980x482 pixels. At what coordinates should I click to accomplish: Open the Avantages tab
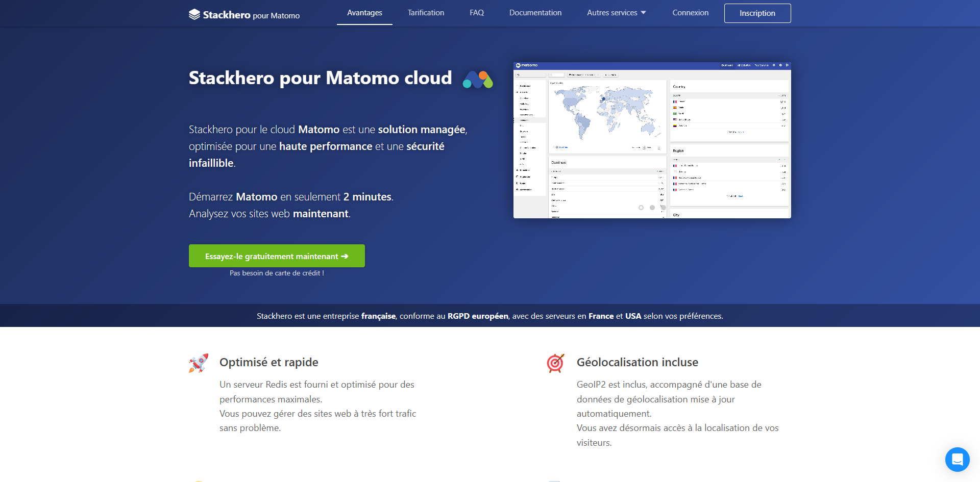click(364, 13)
